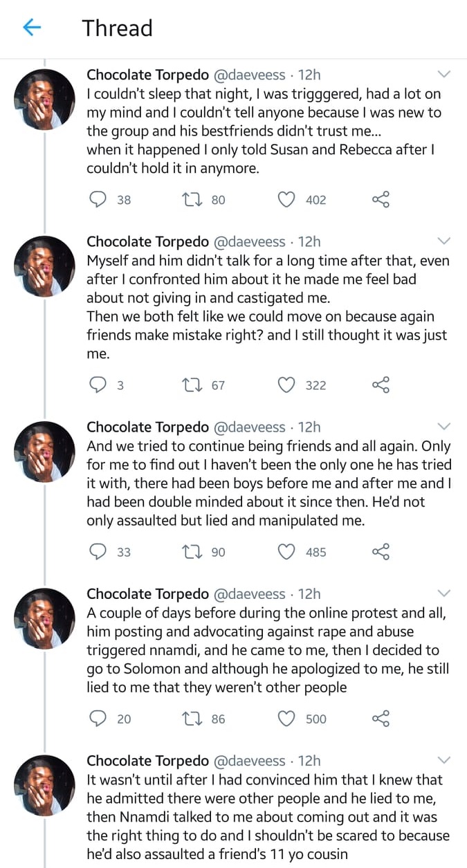Open avatar beside 'And we tried' tweet
This screenshot has height=868, width=467.
(x=44, y=452)
